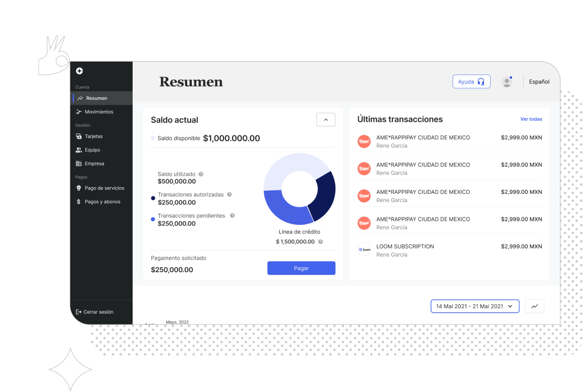Collapse the Saldo actual panel

point(325,120)
